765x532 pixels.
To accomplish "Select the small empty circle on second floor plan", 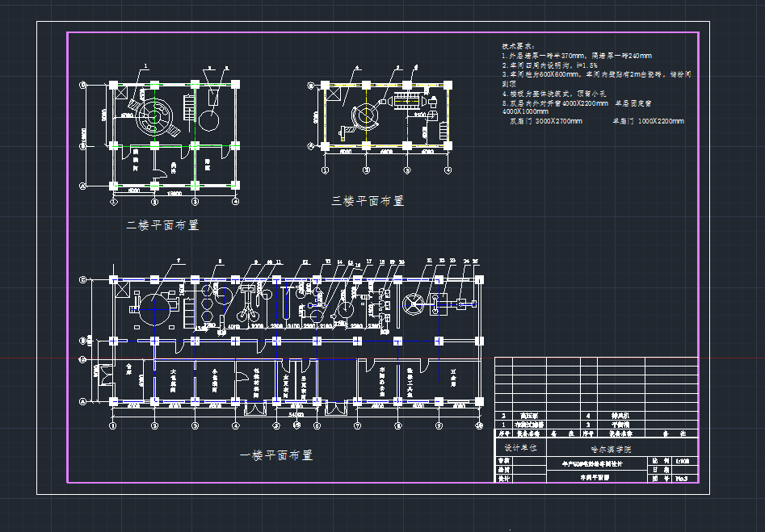I will 208,121.
